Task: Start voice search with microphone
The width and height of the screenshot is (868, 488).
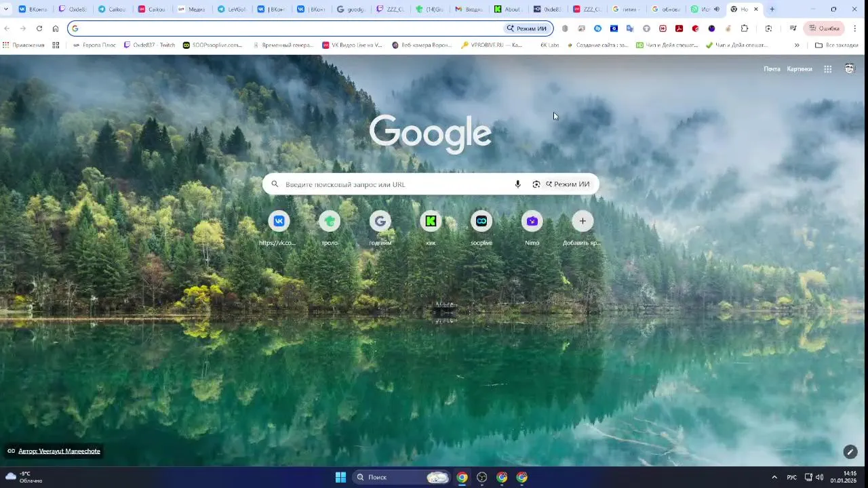Action: 517,184
